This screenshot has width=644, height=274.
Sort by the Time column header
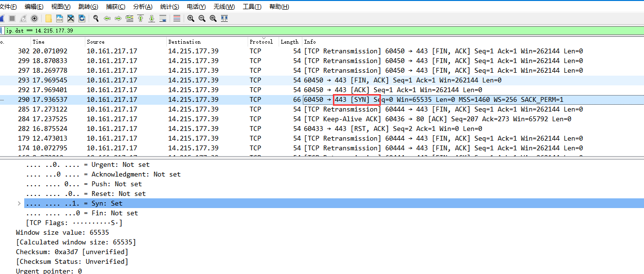58,42
